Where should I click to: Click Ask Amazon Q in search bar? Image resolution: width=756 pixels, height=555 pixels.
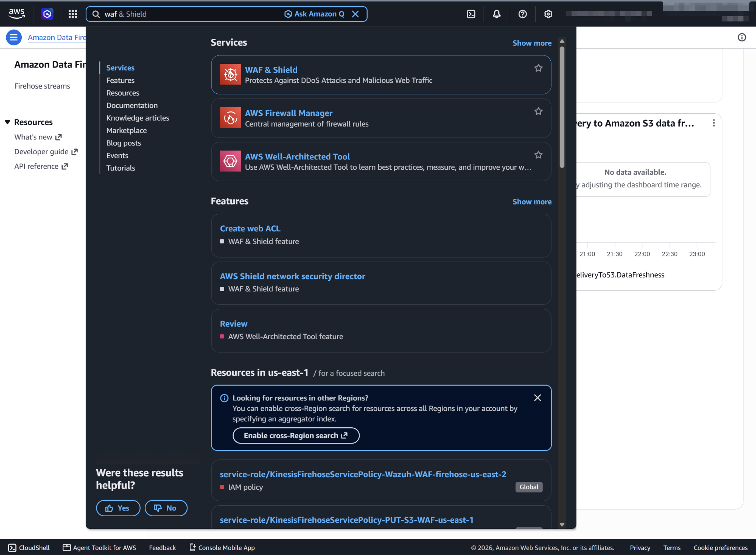[x=314, y=14]
